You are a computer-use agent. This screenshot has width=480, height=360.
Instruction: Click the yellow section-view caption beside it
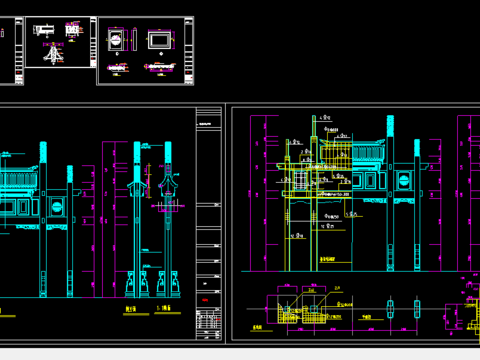pos(164,308)
